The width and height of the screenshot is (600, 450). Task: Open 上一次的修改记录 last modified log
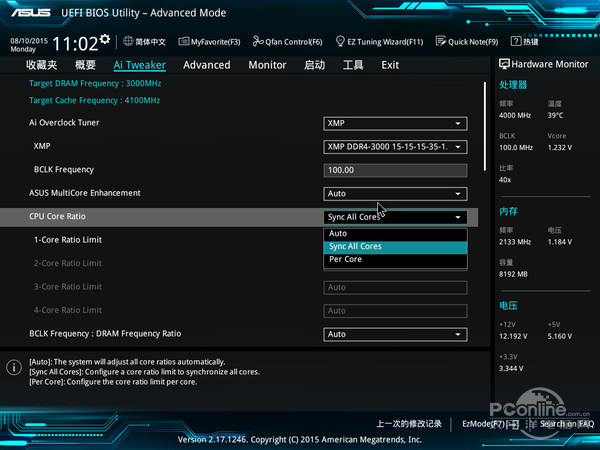(409, 424)
